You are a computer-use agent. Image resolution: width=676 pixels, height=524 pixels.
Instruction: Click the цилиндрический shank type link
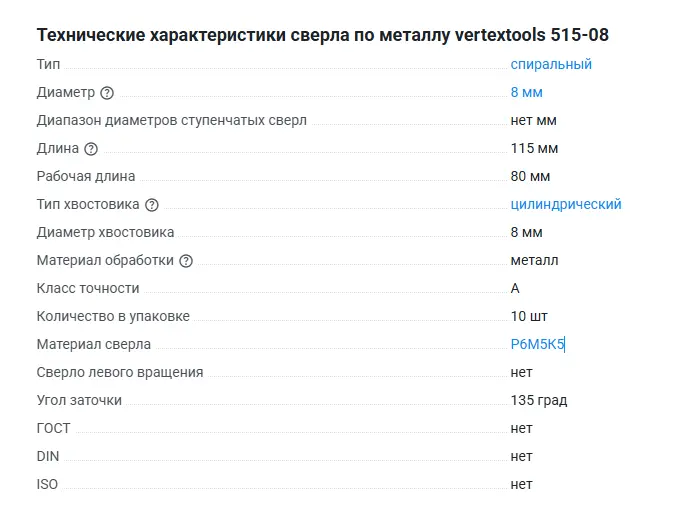pyautogui.click(x=565, y=204)
